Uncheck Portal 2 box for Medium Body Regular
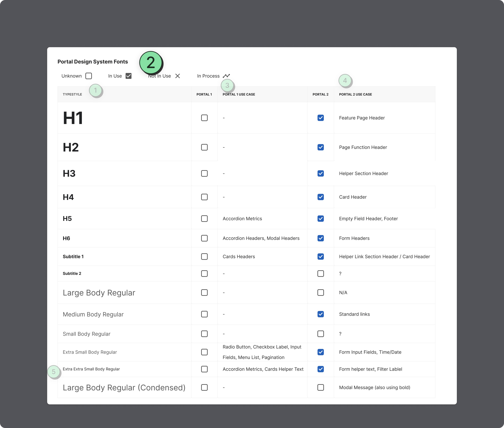 click(320, 314)
